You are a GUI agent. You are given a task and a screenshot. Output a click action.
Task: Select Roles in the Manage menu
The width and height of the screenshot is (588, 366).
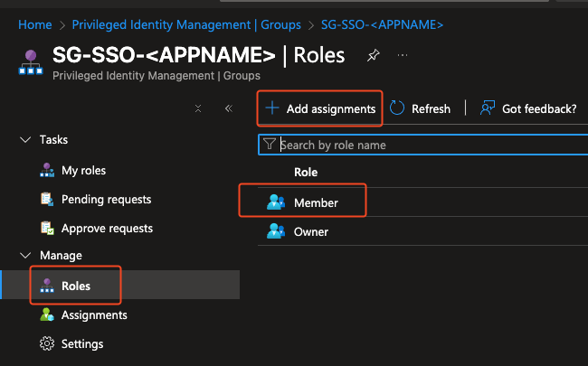tap(76, 286)
